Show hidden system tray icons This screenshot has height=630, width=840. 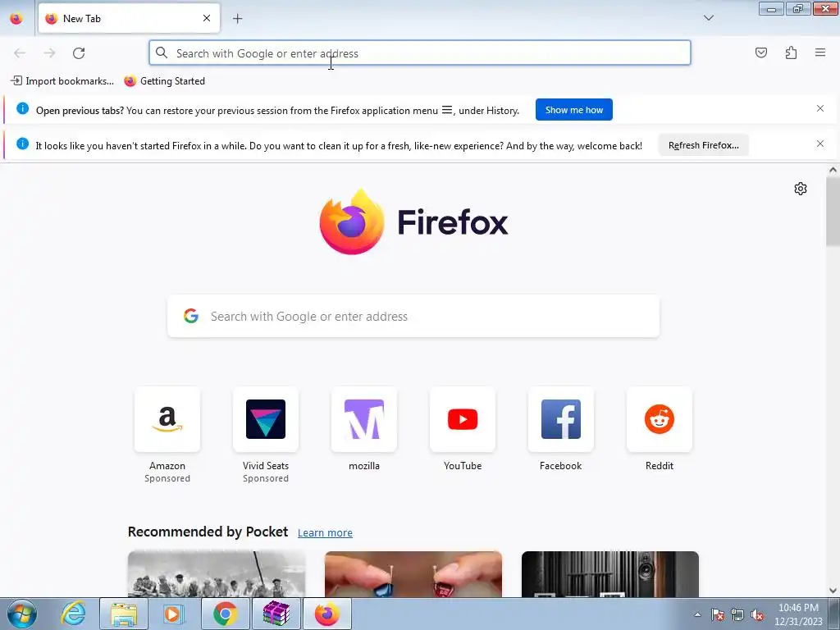click(697, 614)
